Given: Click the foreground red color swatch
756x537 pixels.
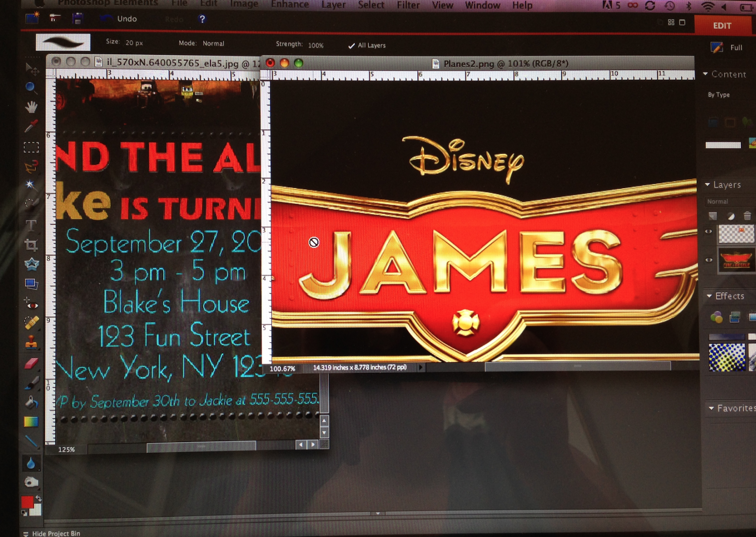Looking at the screenshot, I should 27,502.
